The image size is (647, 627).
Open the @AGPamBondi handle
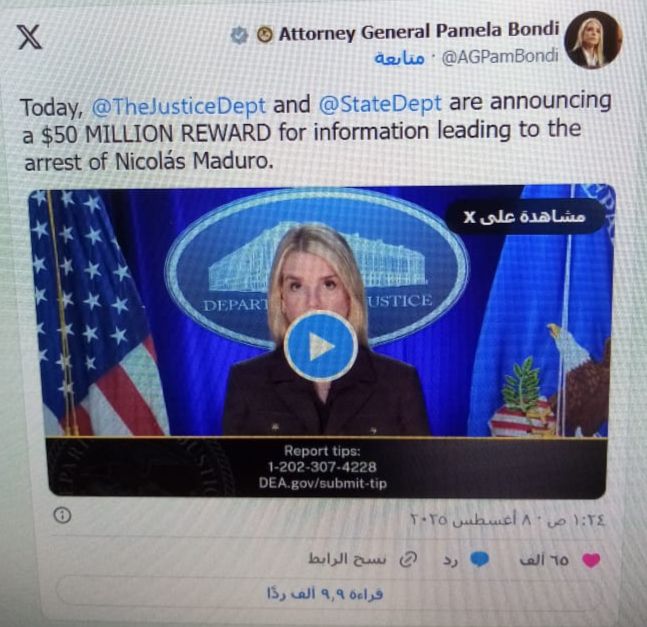point(500,57)
